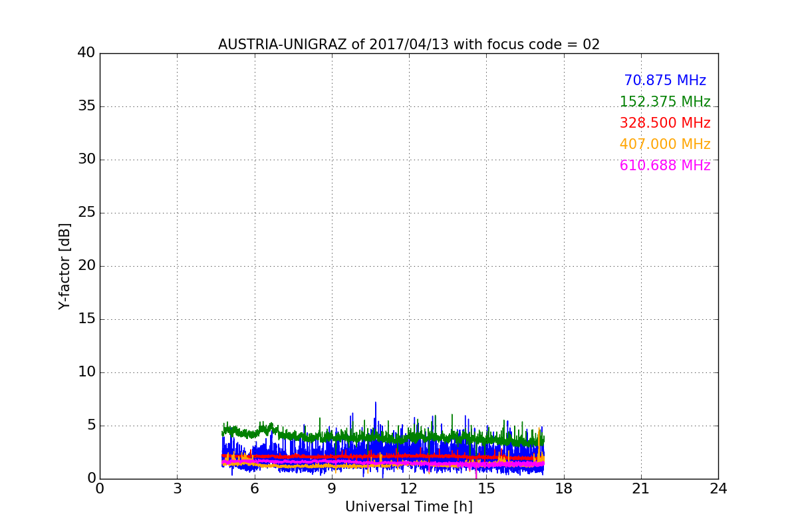
Task: Click the y-axis tick label 5
Action: click(x=91, y=426)
